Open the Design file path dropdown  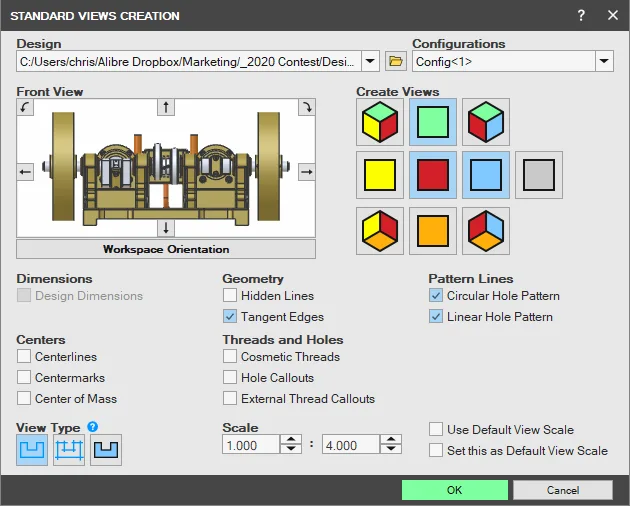[370, 61]
